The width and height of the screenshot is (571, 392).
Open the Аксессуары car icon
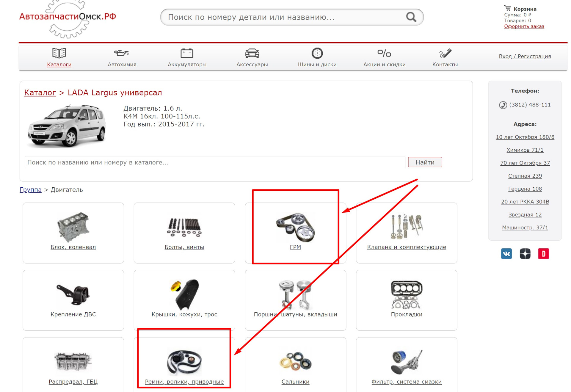pos(252,53)
